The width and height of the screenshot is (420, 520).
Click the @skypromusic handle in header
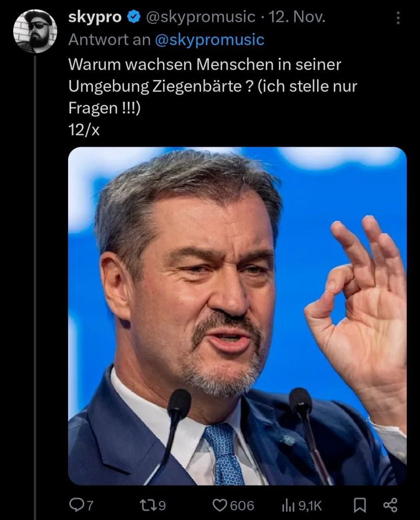pyautogui.click(x=200, y=17)
